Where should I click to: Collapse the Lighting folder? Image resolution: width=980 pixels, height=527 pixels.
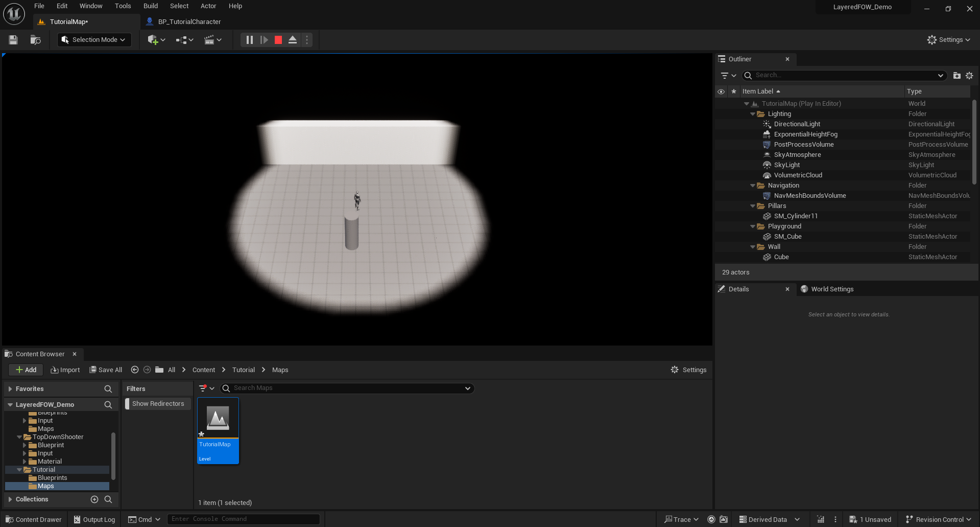pos(753,114)
